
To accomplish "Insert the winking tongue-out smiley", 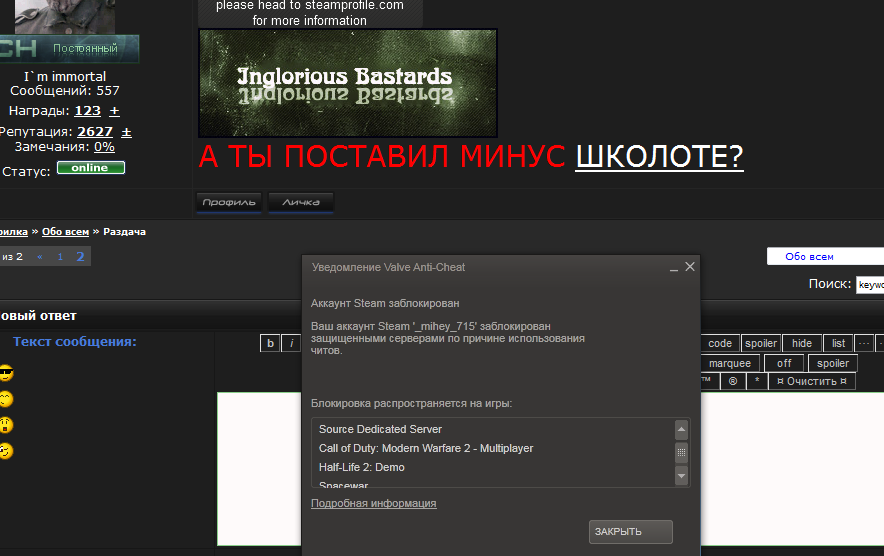I will point(6,451).
